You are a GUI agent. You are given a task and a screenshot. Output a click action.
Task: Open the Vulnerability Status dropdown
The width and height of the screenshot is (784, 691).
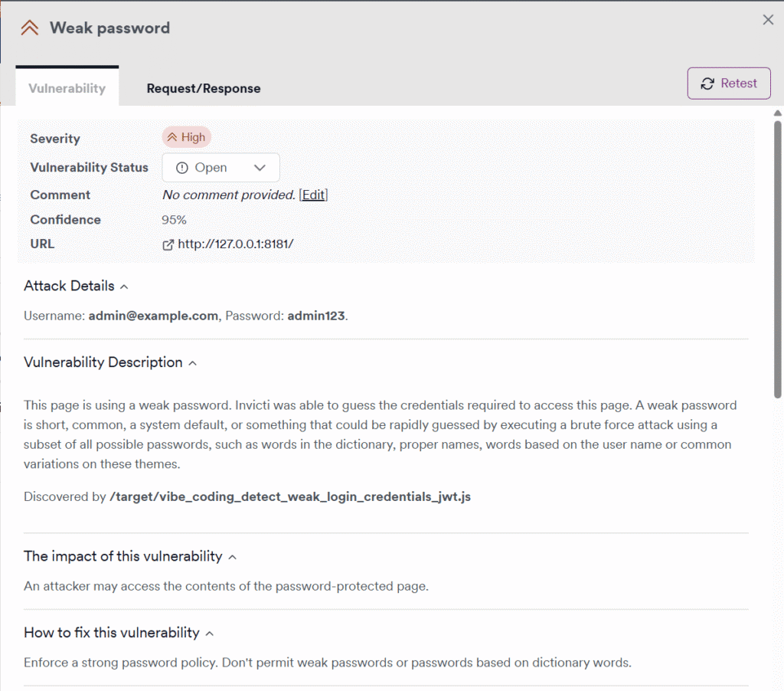pos(220,167)
